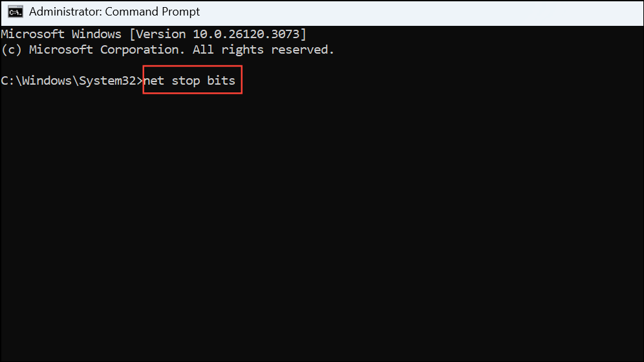Click the word 'Administrator:' in the title bar
The width and height of the screenshot is (644, 362).
pos(65,12)
